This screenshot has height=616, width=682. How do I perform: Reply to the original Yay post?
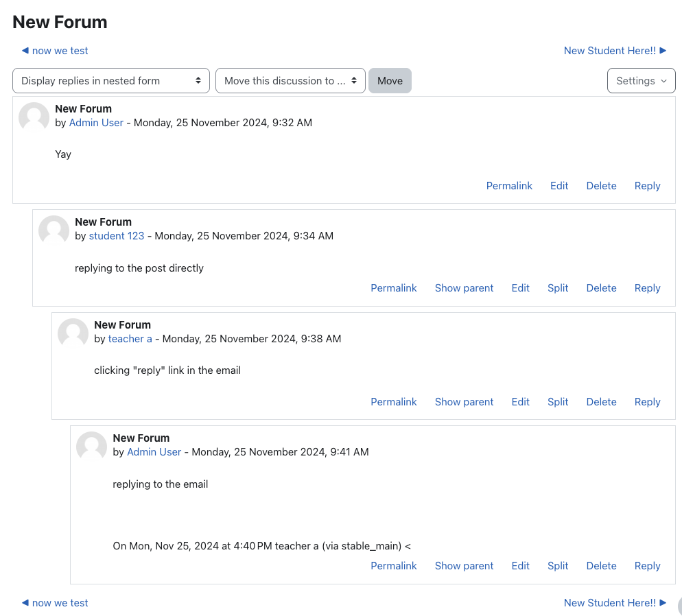point(647,186)
